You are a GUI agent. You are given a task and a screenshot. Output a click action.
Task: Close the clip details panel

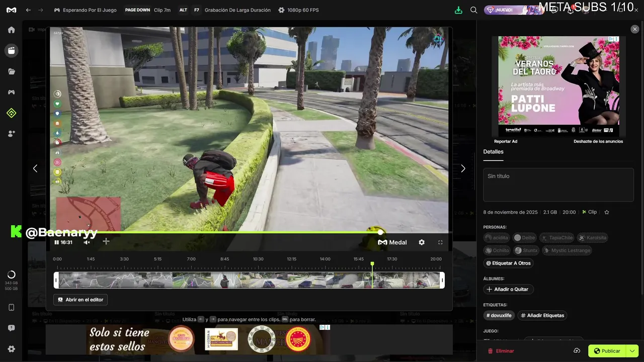635,30
